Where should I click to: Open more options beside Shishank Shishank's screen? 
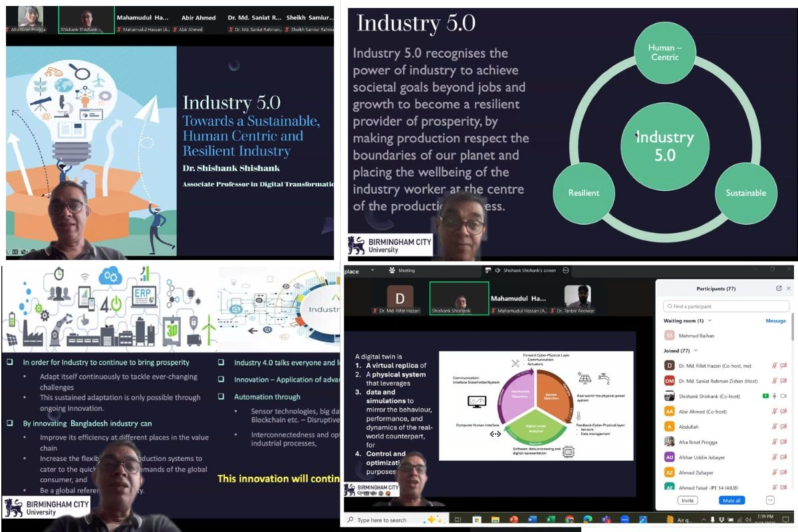click(566, 271)
